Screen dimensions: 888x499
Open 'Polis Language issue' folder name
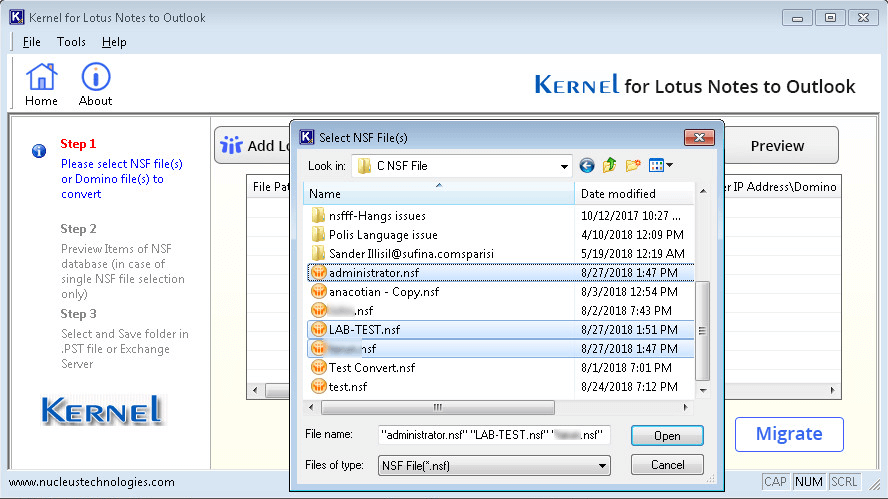pos(383,234)
